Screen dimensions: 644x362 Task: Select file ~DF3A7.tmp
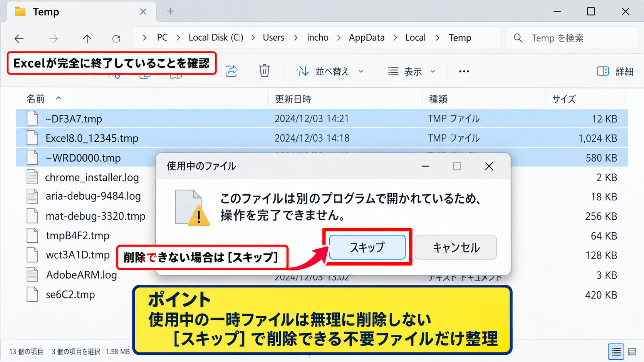point(322,118)
